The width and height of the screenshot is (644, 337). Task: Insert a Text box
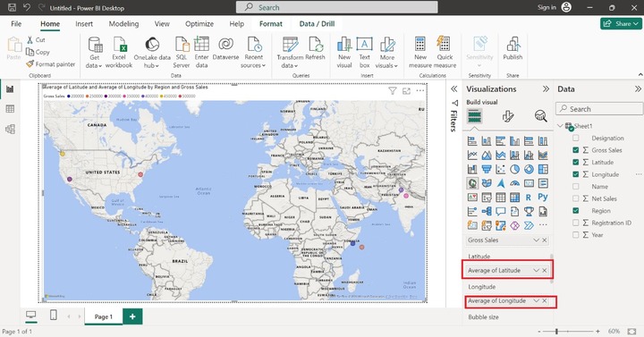pyautogui.click(x=364, y=52)
